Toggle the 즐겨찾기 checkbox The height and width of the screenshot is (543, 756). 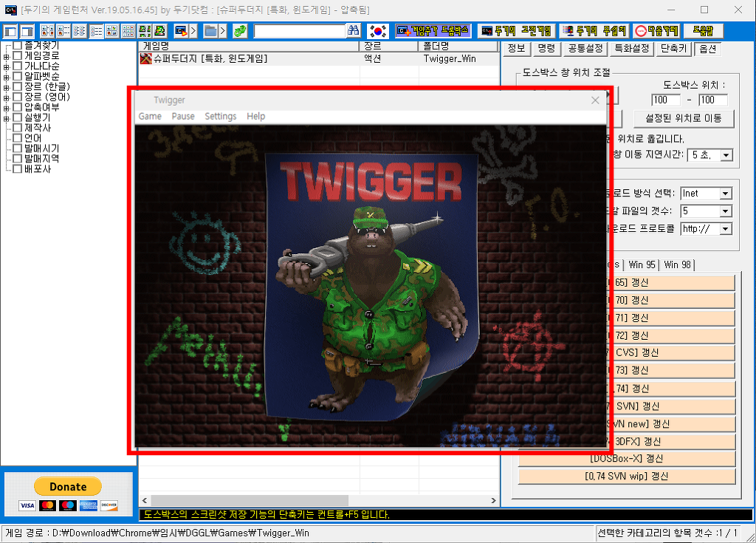[x=18, y=46]
